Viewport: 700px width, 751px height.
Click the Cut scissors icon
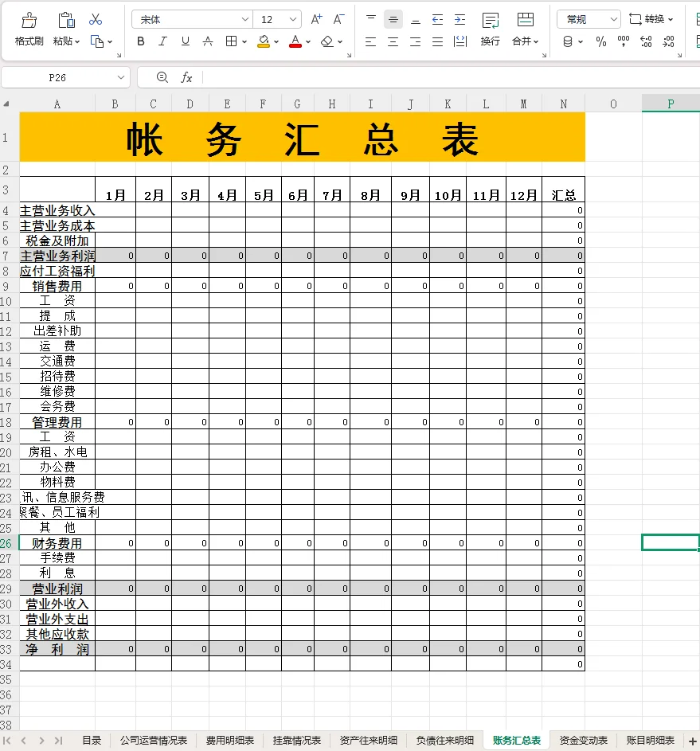(x=96, y=20)
